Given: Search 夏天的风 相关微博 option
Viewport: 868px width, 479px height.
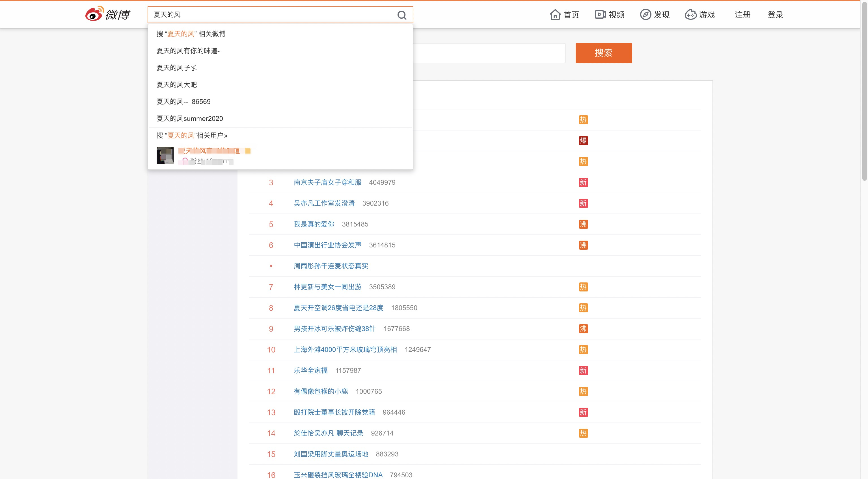Looking at the screenshot, I should tap(191, 34).
